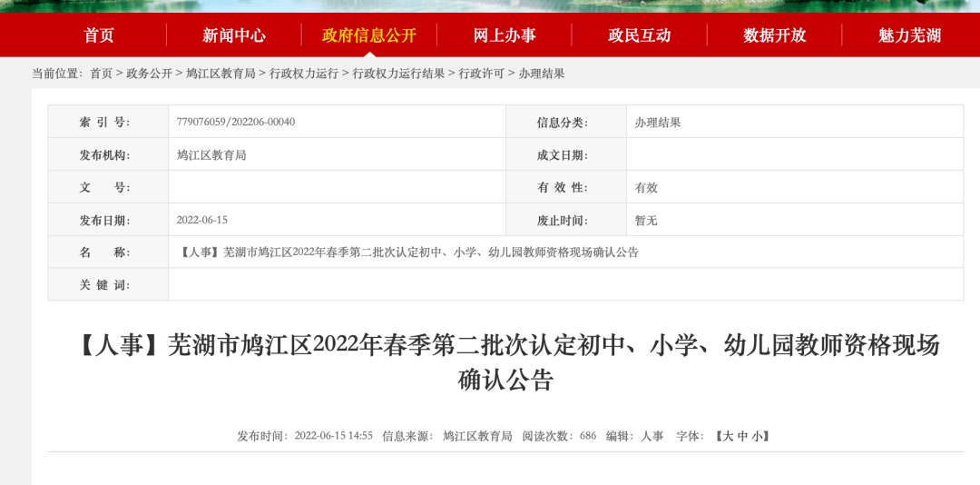Set font size to 中 (medium)
The image size is (980, 485).
tap(742, 436)
